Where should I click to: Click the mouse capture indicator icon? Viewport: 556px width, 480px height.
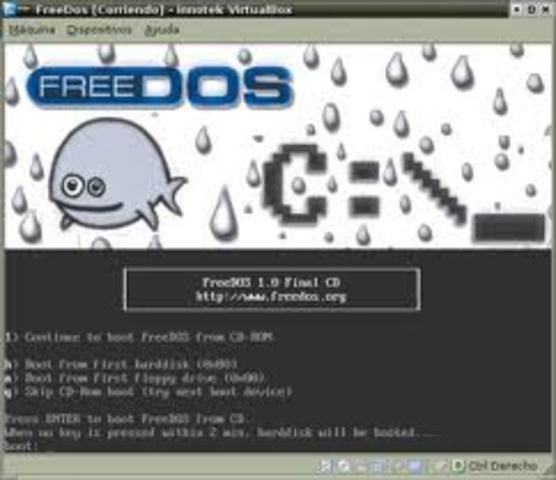[441, 466]
